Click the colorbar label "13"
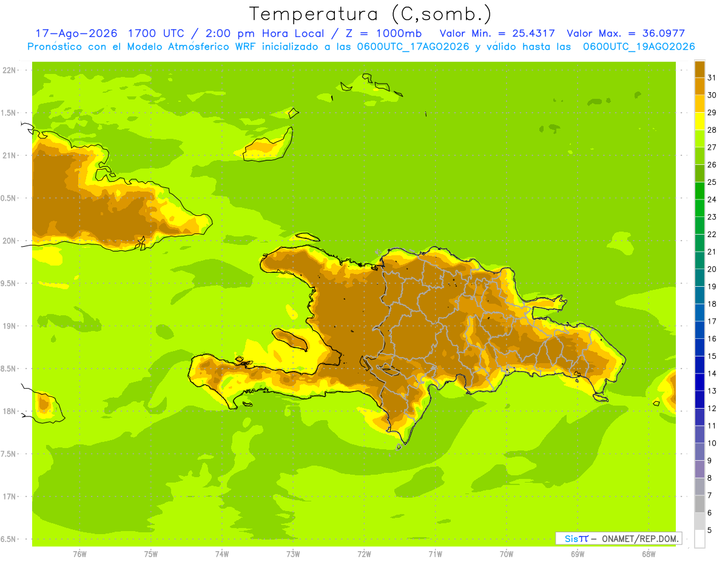 click(712, 391)
